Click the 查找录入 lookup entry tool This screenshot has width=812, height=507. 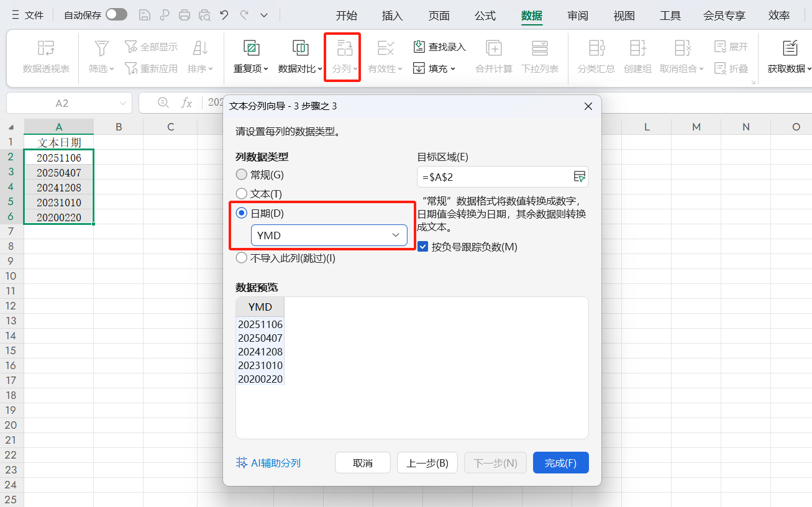[x=439, y=47]
